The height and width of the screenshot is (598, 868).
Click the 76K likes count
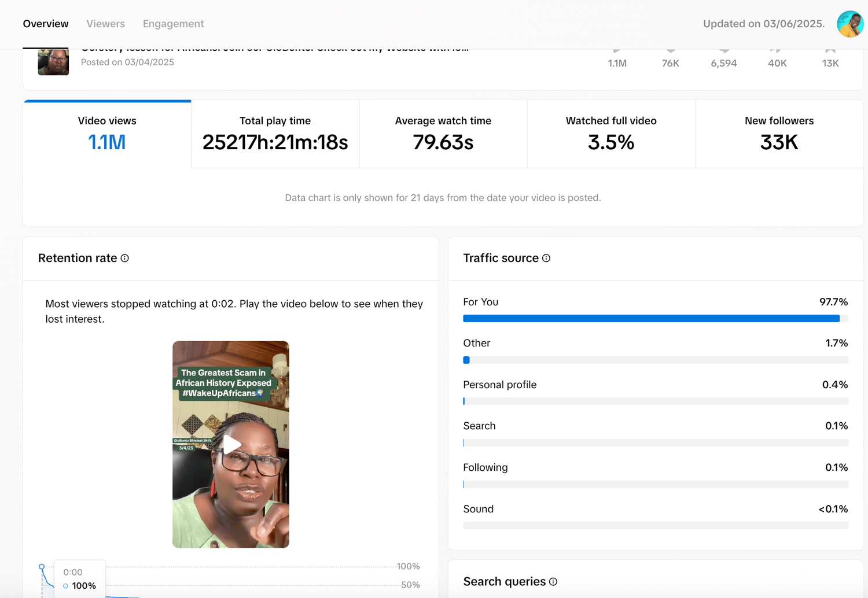671,63
